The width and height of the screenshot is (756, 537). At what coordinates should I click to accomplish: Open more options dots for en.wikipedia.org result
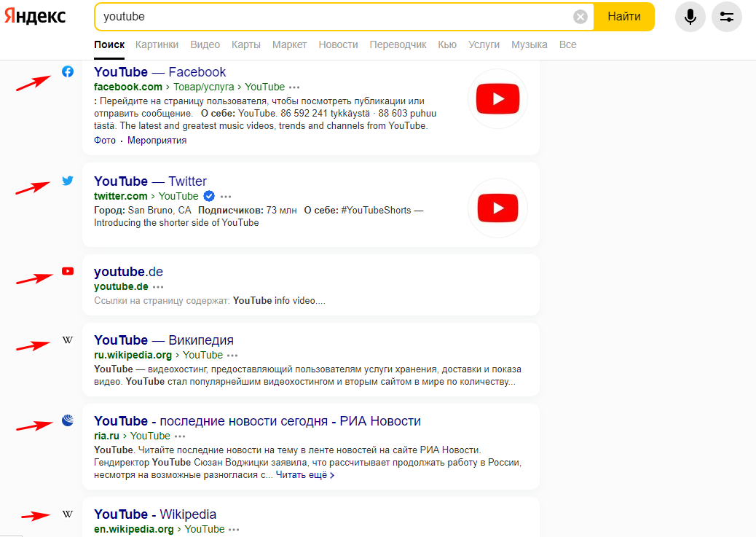pos(234,529)
